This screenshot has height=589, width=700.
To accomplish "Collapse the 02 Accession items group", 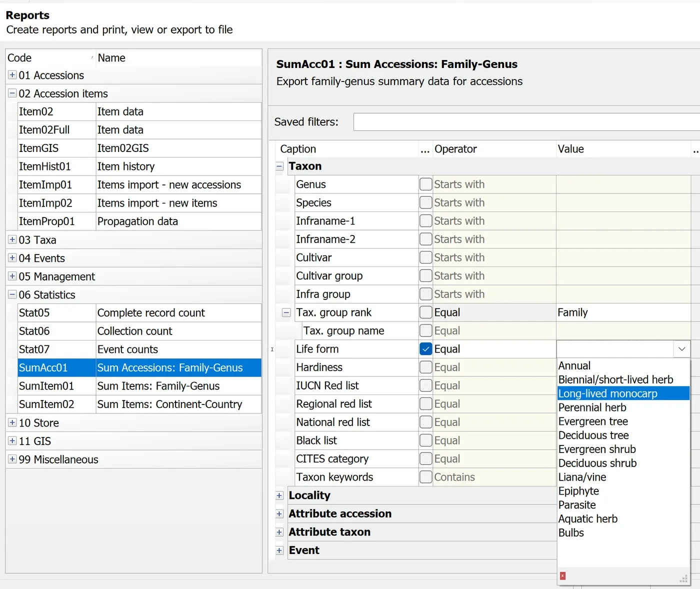I will pos(12,93).
